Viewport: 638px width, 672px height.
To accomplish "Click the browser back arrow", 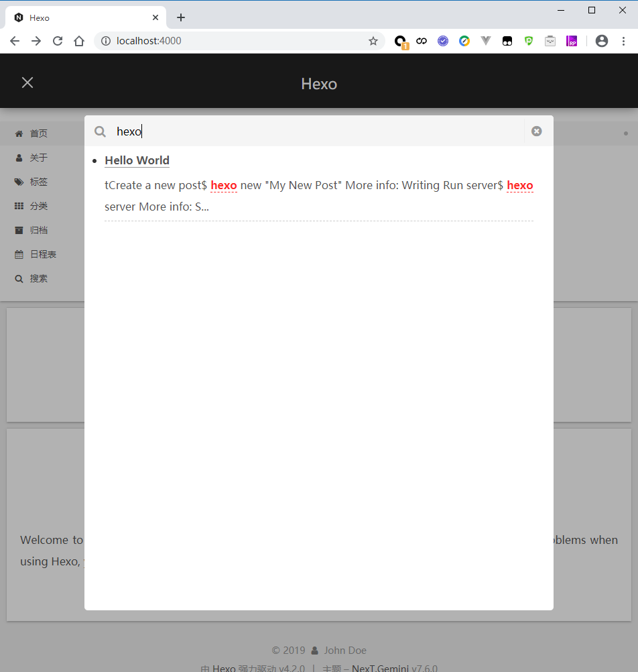I will [x=15, y=41].
